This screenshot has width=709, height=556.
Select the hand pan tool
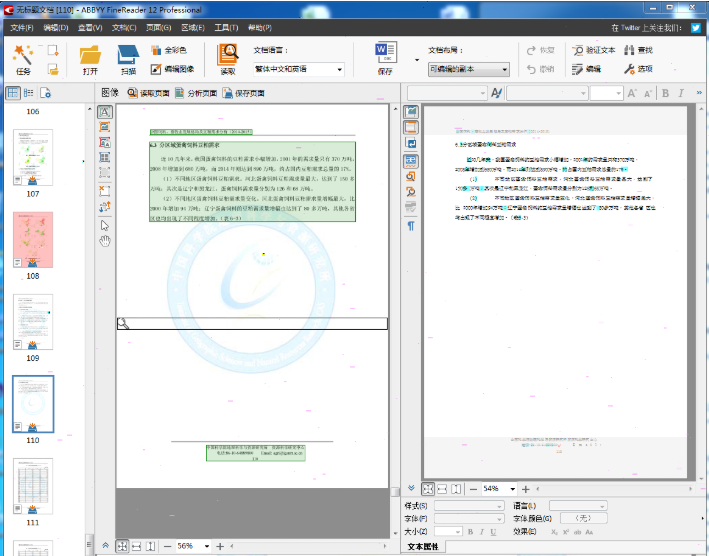click(x=105, y=241)
